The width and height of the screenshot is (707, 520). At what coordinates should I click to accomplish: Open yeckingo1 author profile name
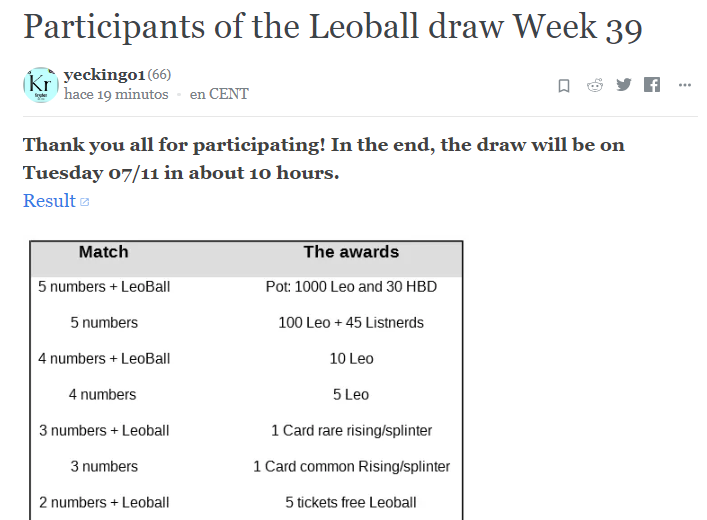[104, 74]
